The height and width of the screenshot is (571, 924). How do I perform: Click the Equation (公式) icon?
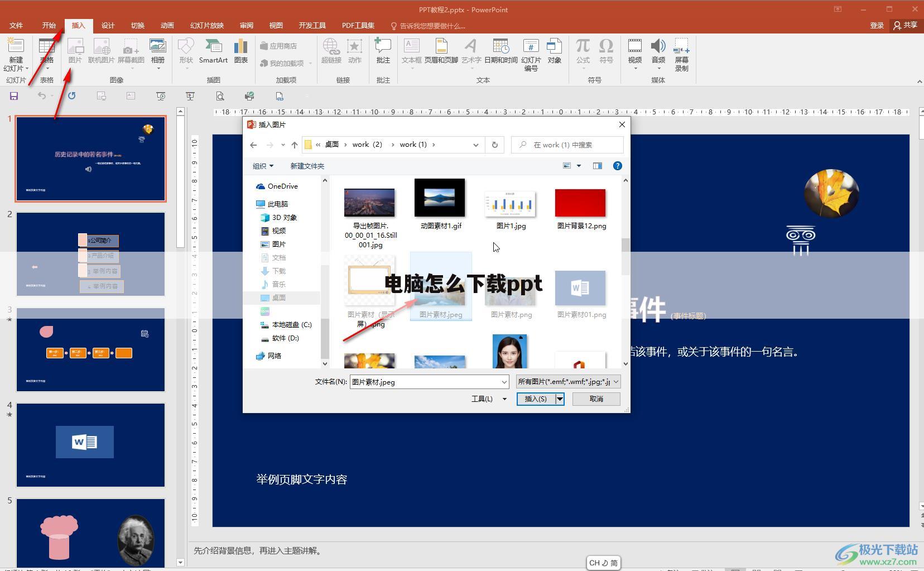[583, 54]
